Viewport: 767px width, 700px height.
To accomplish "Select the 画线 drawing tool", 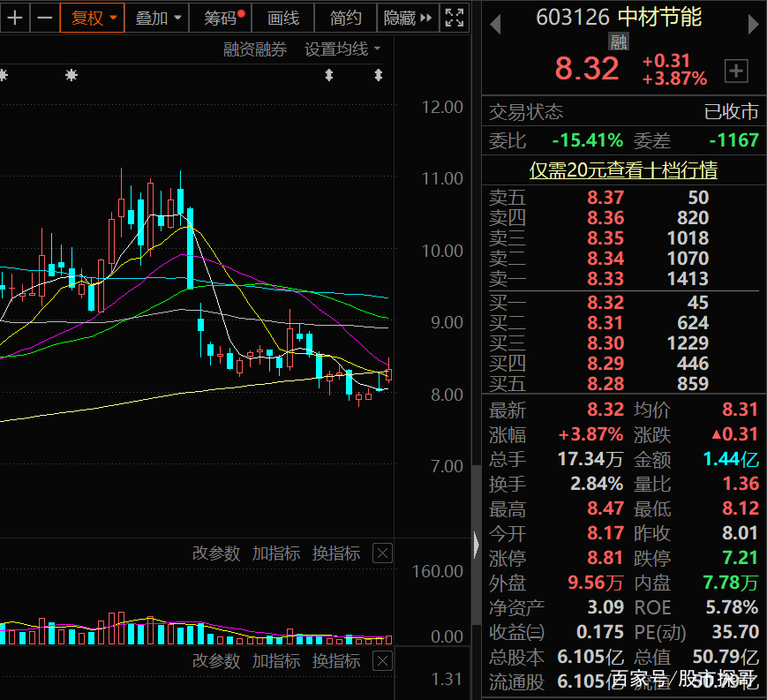I will click(282, 18).
